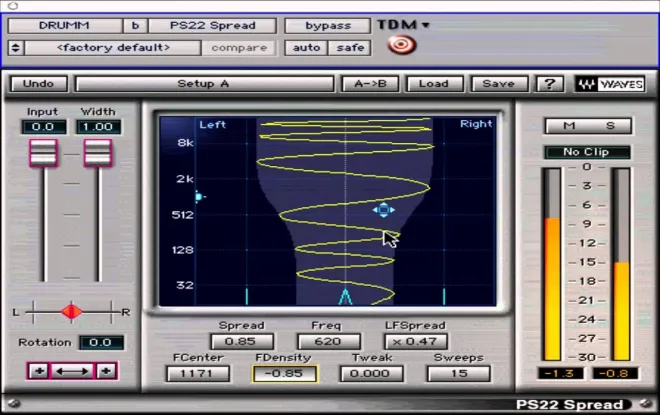Click the left plus button beside rotation arrows
Screen dimensions: 660x415
(x=39, y=371)
